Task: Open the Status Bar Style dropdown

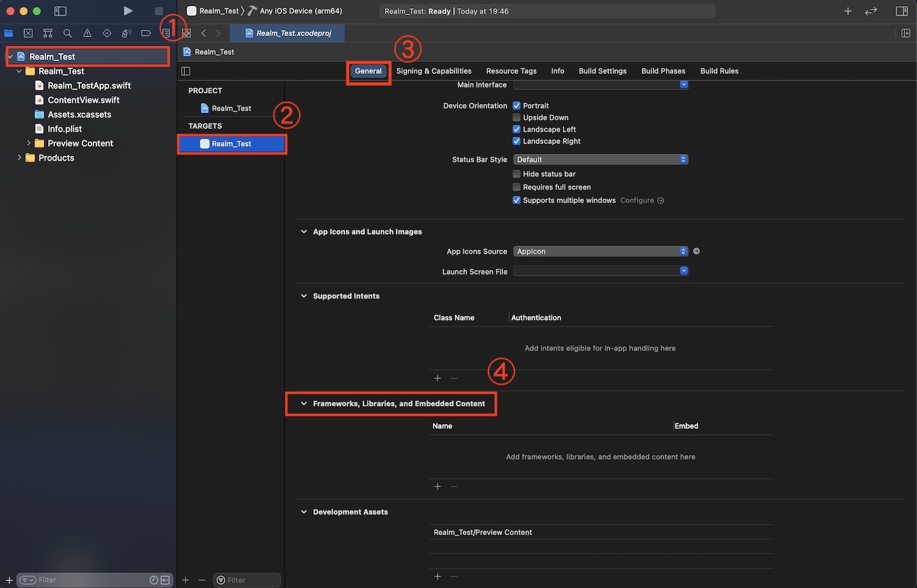Action: [x=601, y=160]
